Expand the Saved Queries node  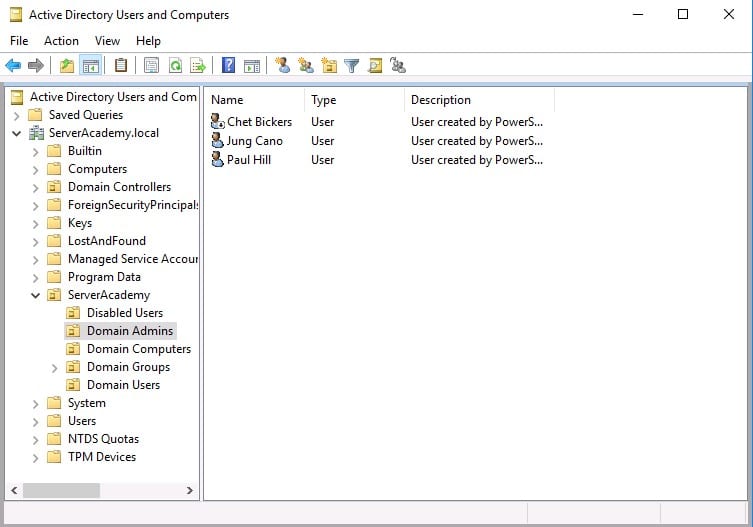click(x=16, y=115)
